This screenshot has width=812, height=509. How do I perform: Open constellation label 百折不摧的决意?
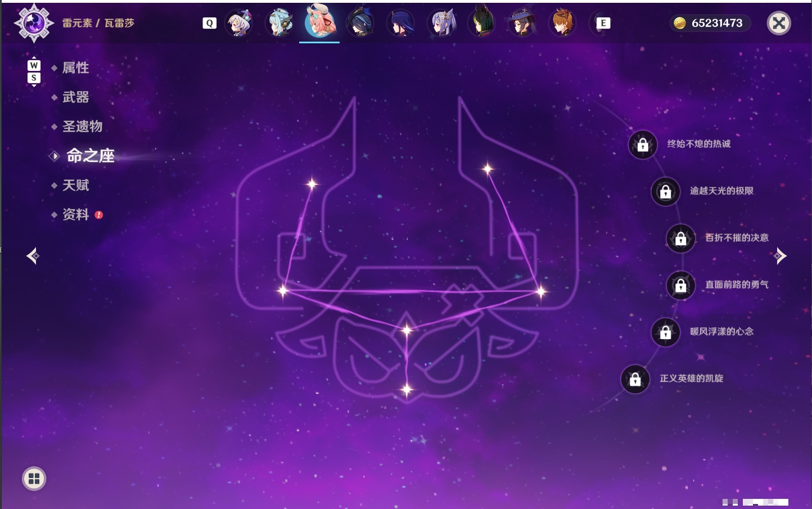coord(737,238)
